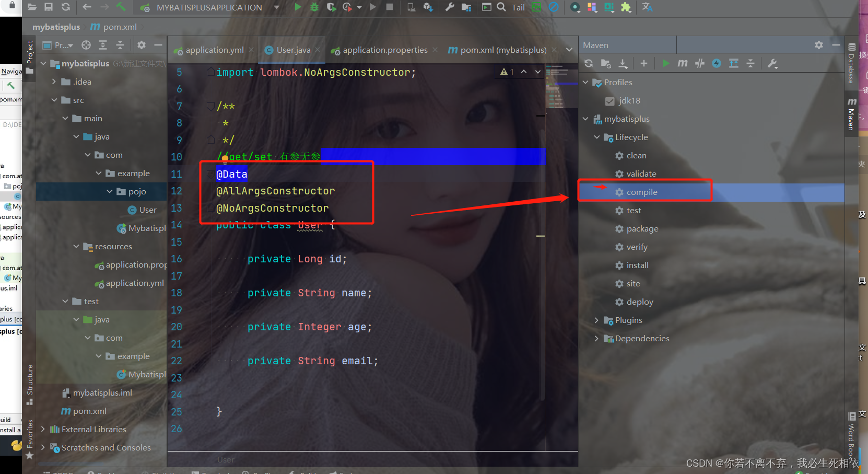Run with coverage using the shield icon

click(331, 7)
